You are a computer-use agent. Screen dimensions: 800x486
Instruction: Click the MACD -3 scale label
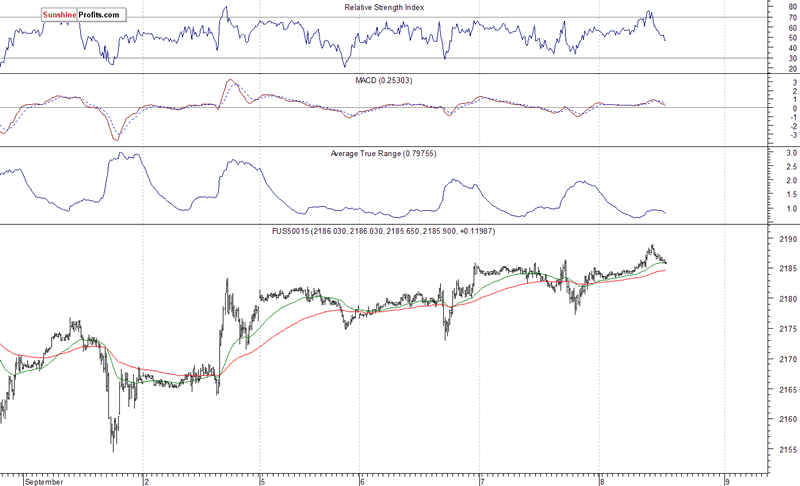click(x=794, y=135)
